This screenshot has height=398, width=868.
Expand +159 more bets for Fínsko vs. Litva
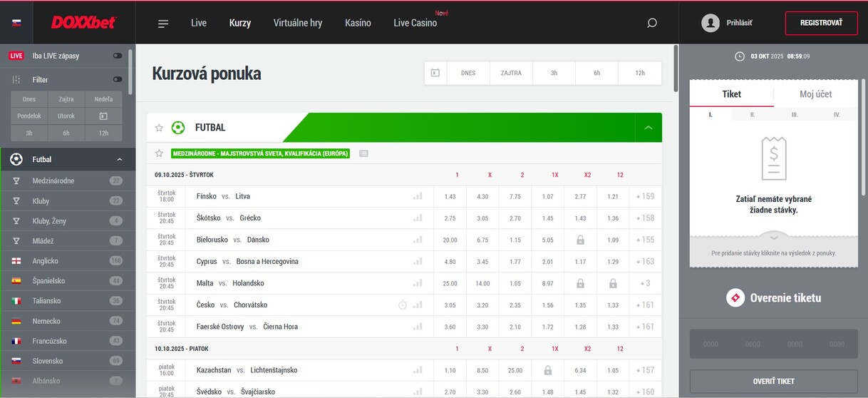(646, 196)
